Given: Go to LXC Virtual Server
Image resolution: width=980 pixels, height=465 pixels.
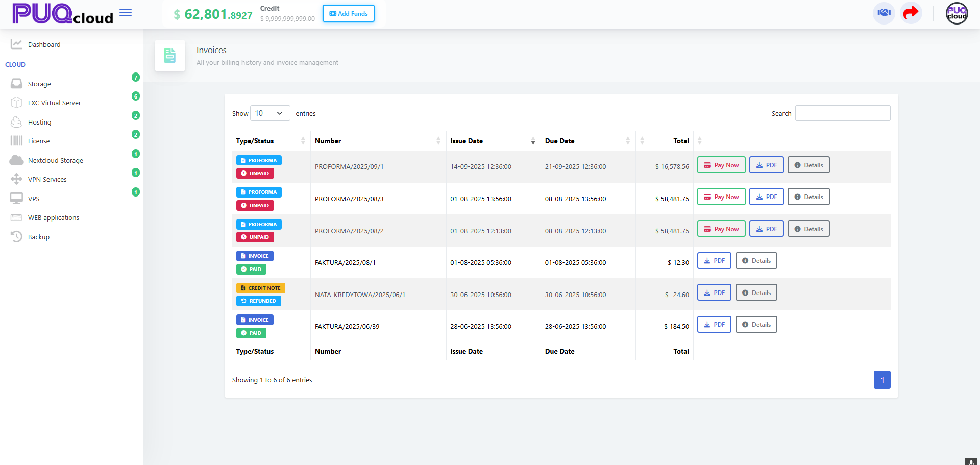Looking at the screenshot, I should pos(54,103).
